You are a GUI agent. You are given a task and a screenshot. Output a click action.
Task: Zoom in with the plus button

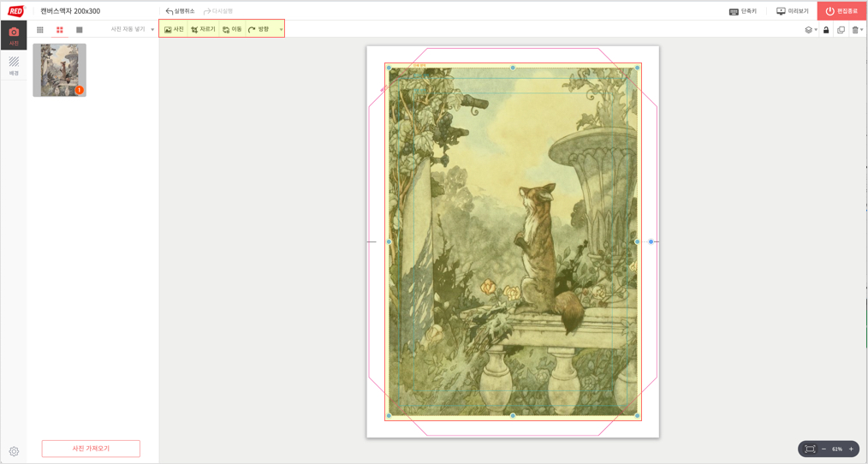pos(851,449)
